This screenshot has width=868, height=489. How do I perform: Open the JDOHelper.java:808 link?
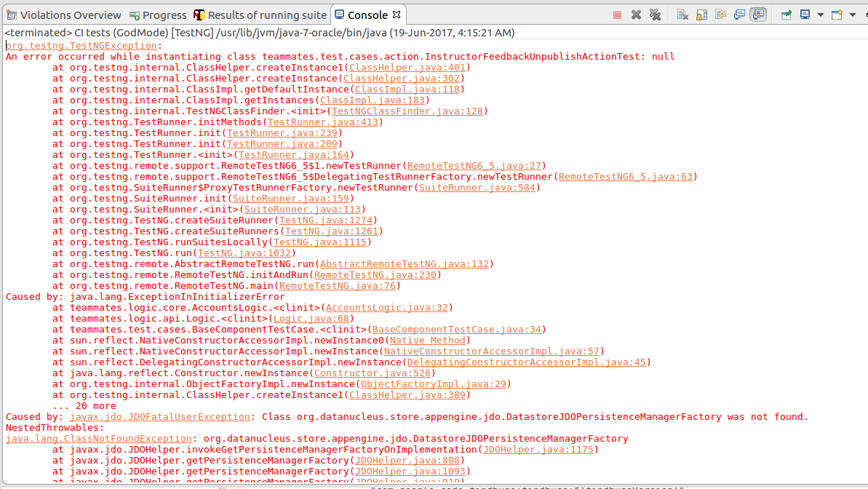(407, 460)
